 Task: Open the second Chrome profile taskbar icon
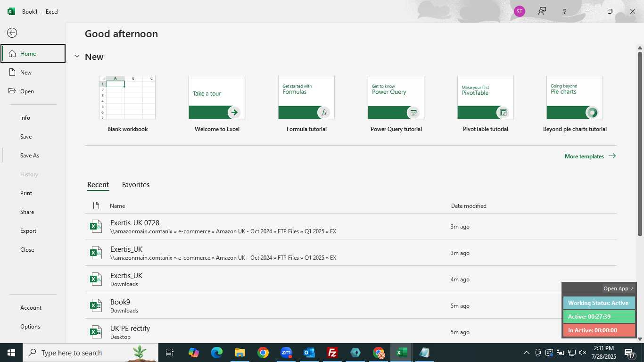click(x=378, y=353)
